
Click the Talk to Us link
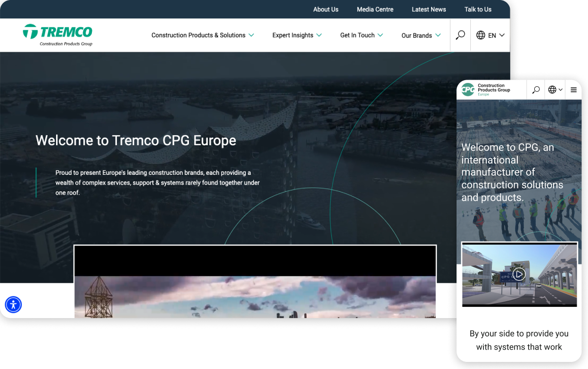(478, 9)
